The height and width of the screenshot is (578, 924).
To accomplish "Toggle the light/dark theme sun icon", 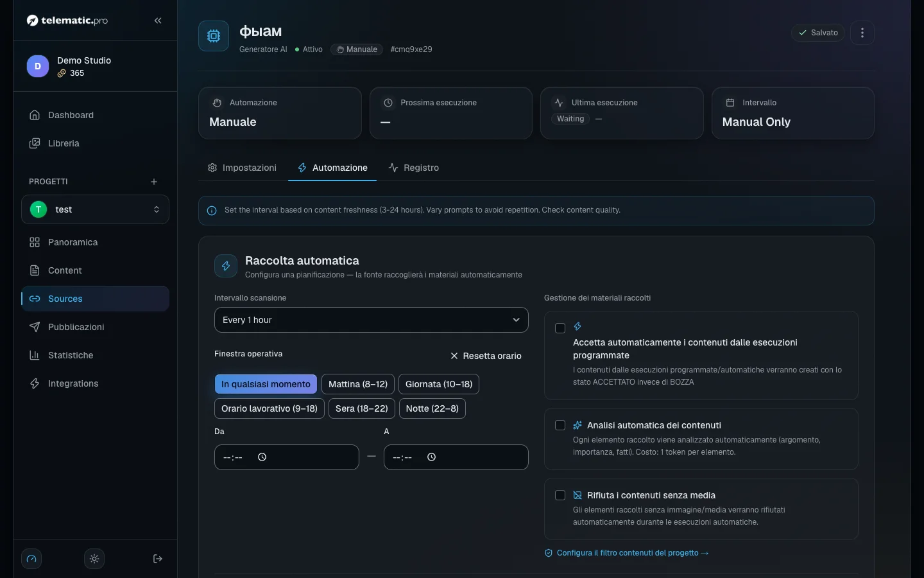I will [x=94, y=559].
